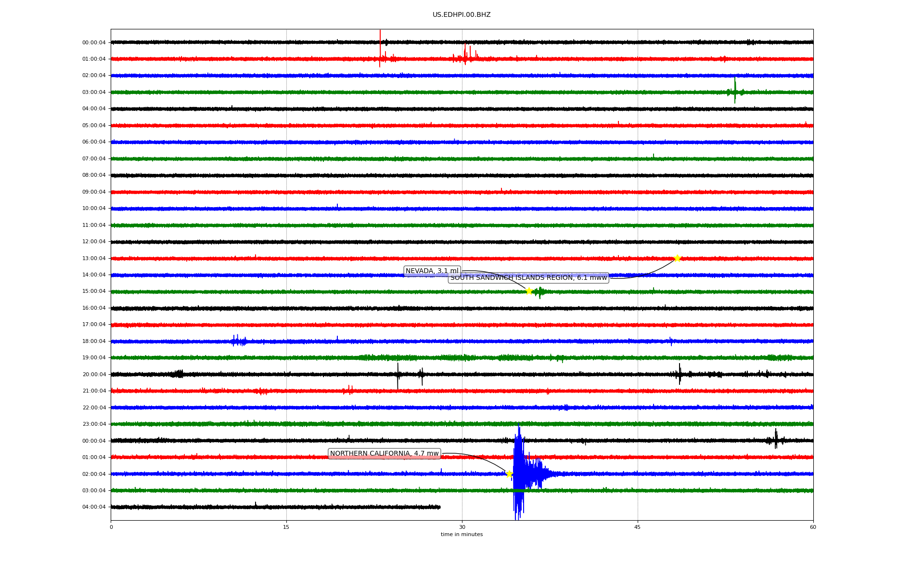
Task: Click the 21:00:04 time label
Action: pos(94,391)
